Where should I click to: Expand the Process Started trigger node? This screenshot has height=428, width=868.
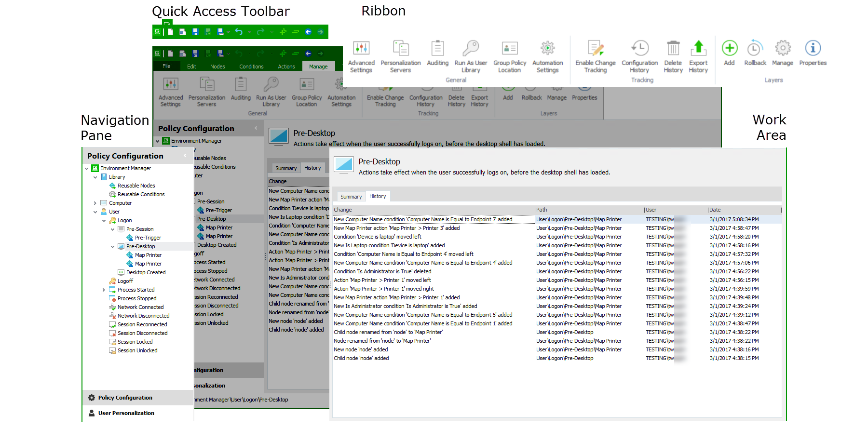pos(104,290)
